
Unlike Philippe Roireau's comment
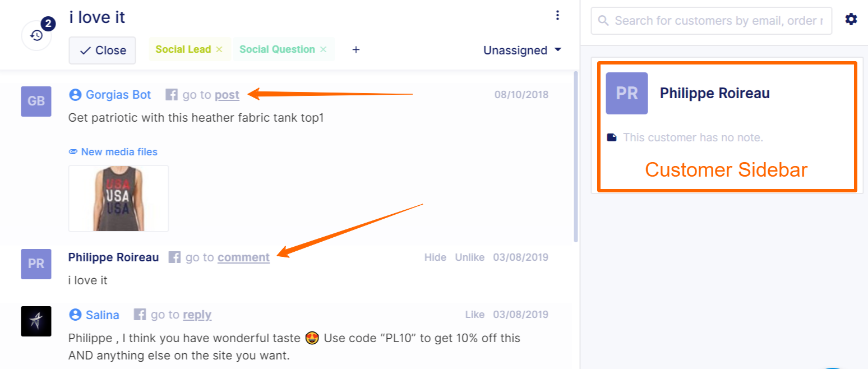470,257
